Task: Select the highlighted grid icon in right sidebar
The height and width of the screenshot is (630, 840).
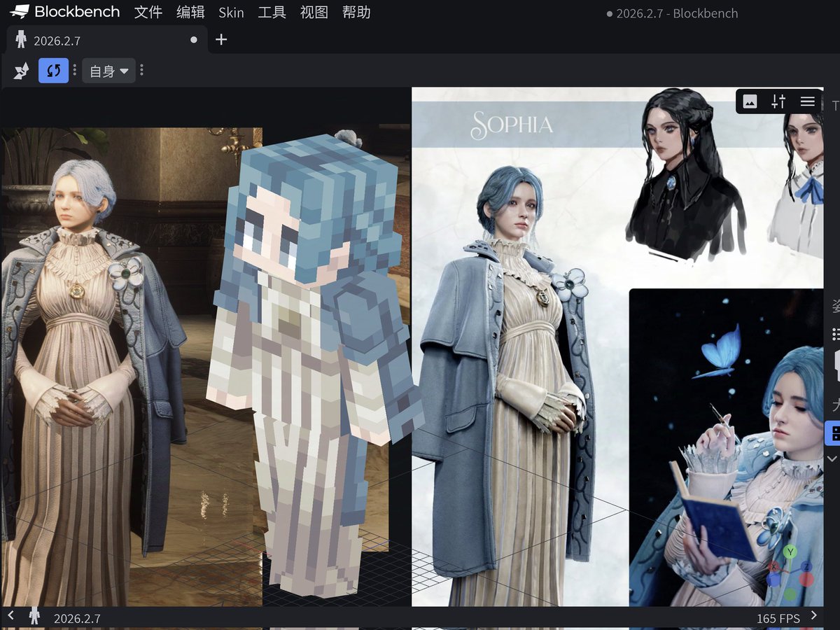Action: coord(833,433)
